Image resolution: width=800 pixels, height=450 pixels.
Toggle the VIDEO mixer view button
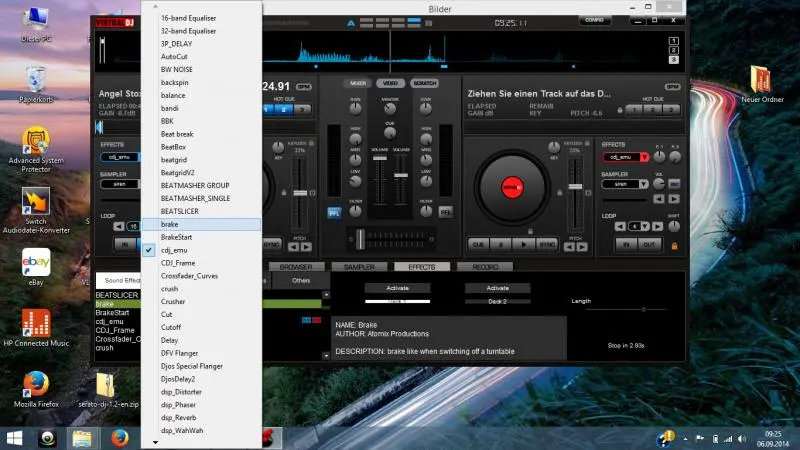point(389,81)
